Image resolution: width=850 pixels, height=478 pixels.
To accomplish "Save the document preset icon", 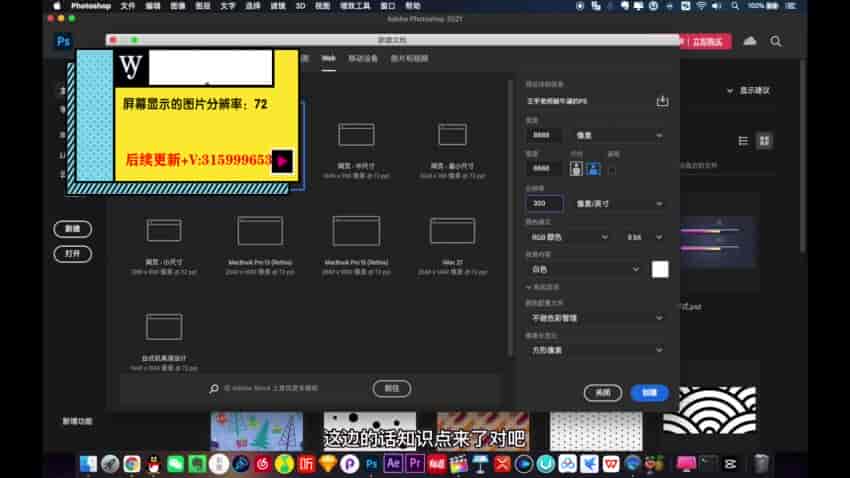I will click(x=662, y=101).
